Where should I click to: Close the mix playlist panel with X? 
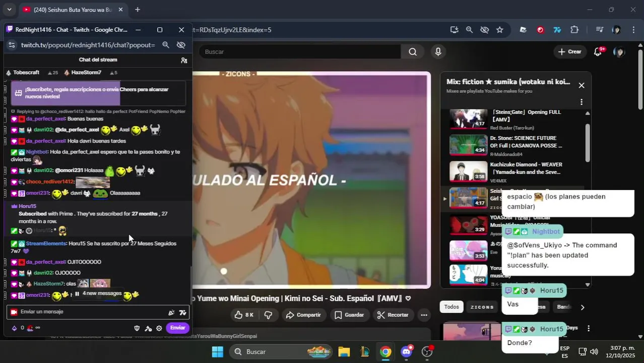coord(582,85)
